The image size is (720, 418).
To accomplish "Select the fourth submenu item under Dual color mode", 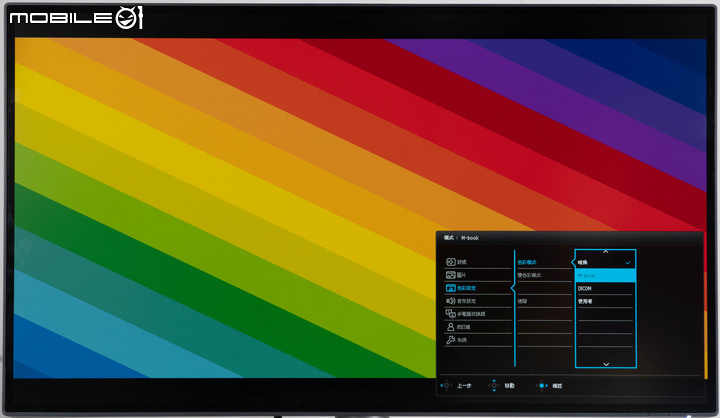I will tap(544, 301).
